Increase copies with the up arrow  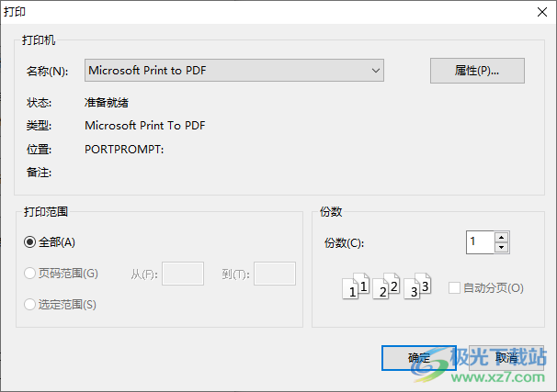click(x=501, y=238)
